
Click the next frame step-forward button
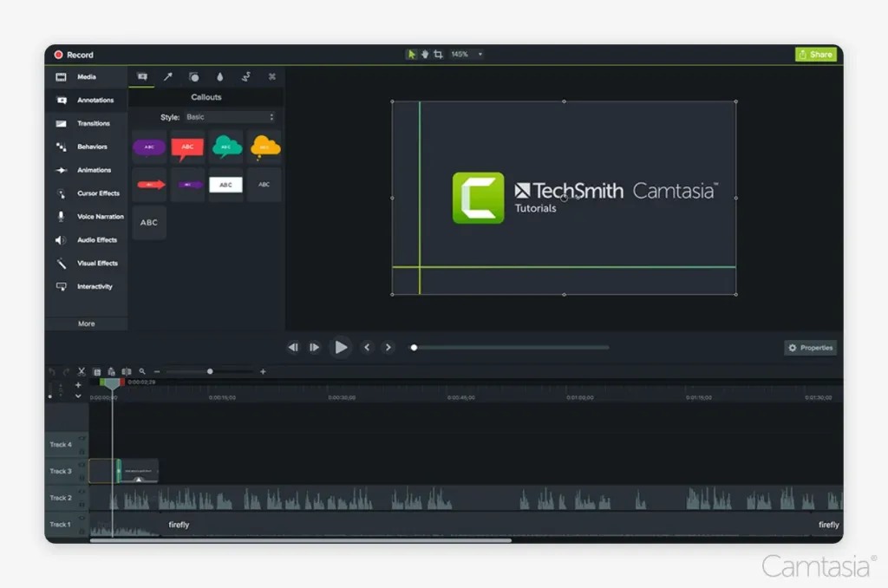pos(314,347)
